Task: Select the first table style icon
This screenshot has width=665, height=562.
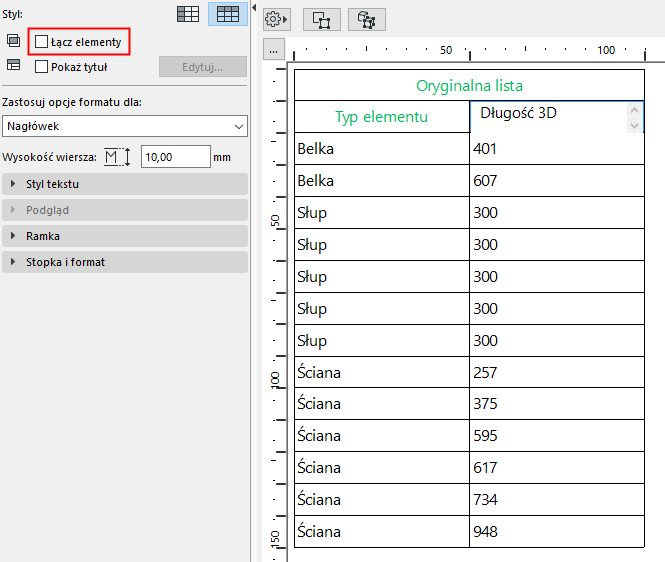Action: coord(188,14)
